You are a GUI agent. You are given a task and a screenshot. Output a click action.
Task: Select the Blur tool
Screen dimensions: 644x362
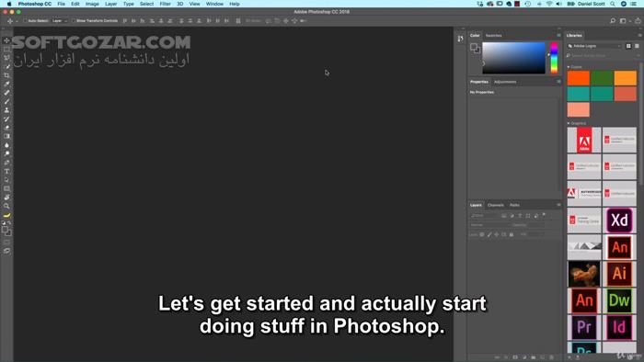[6, 145]
